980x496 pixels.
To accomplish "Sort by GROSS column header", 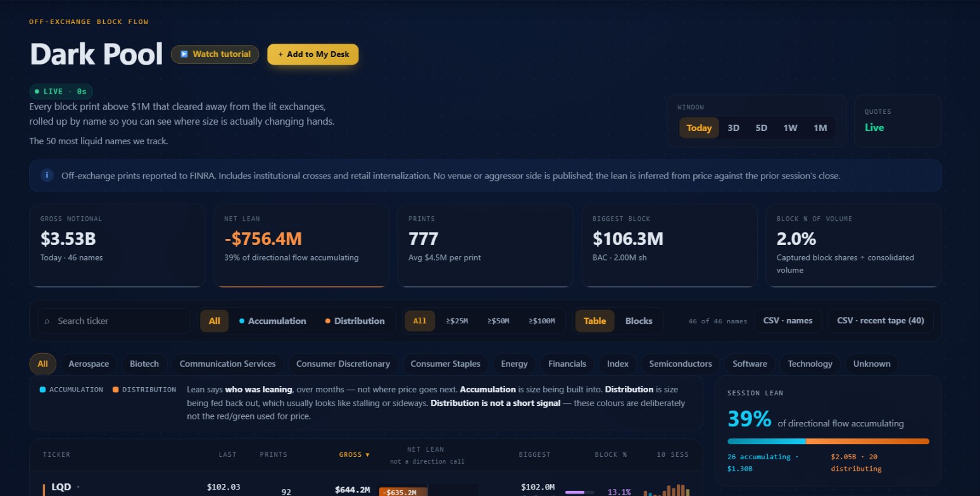I will point(355,454).
